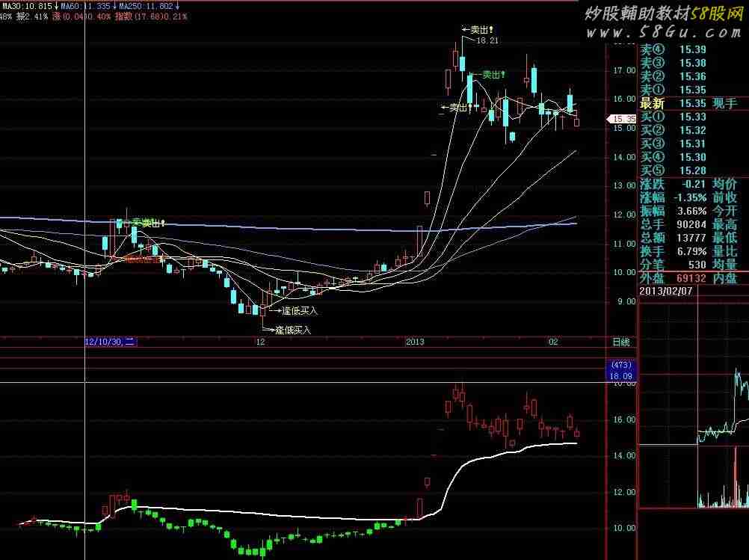Select the 买⑤ 15.28 bid row
Image resolution: width=749 pixels, height=560 pixels.
coord(673,170)
